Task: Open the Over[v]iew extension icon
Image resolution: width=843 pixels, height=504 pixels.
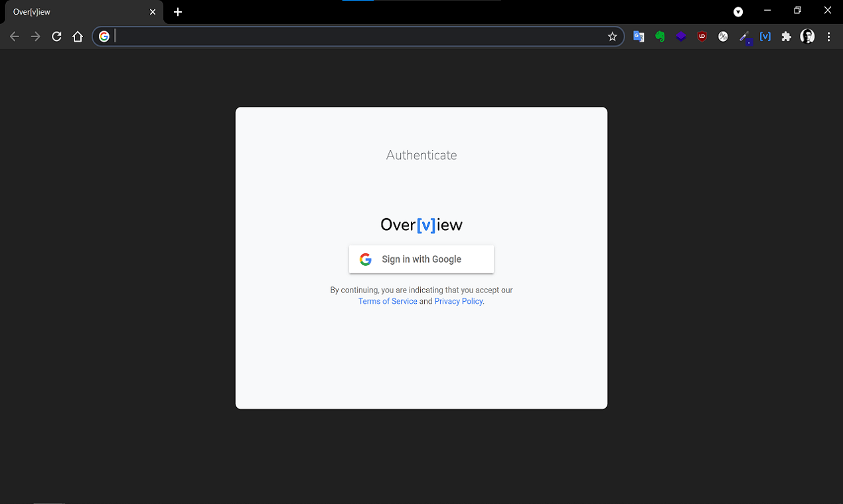Action: (x=765, y=36)
